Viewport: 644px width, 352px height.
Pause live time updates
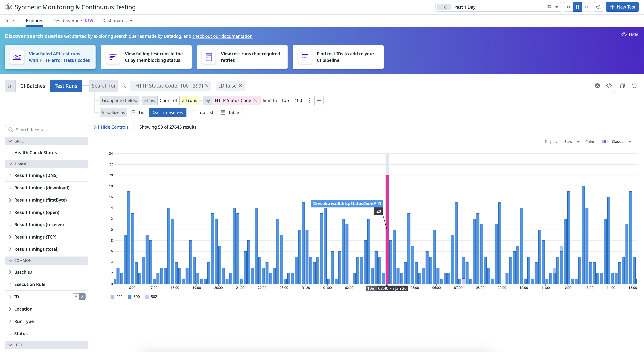click(577, 7)
